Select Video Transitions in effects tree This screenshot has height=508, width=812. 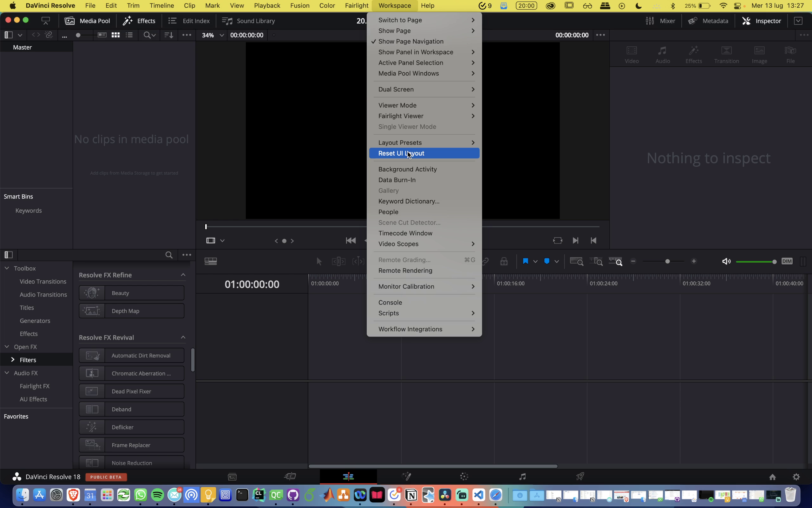tap(43, 281)
